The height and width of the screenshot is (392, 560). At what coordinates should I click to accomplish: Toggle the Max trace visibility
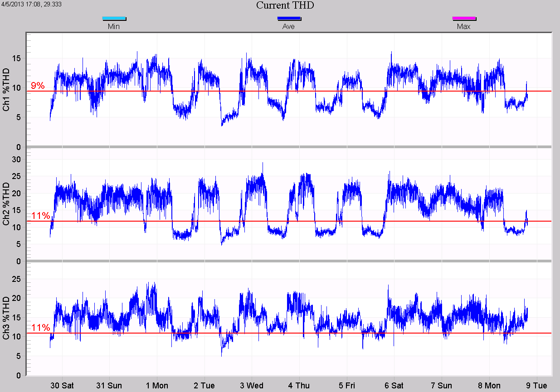[464, 26]
